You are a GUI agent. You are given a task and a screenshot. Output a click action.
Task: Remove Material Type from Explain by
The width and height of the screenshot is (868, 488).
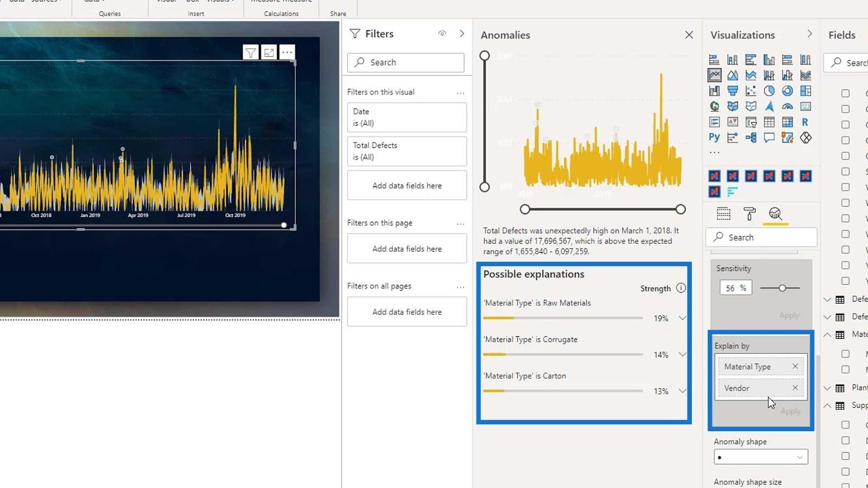pos(795,366)
